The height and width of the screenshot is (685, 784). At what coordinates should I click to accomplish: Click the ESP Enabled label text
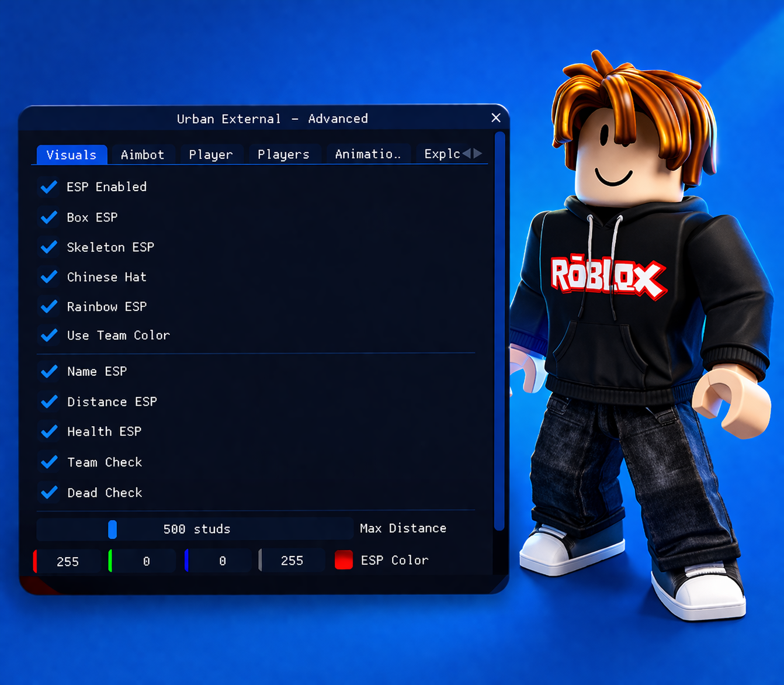coord(106,187)
